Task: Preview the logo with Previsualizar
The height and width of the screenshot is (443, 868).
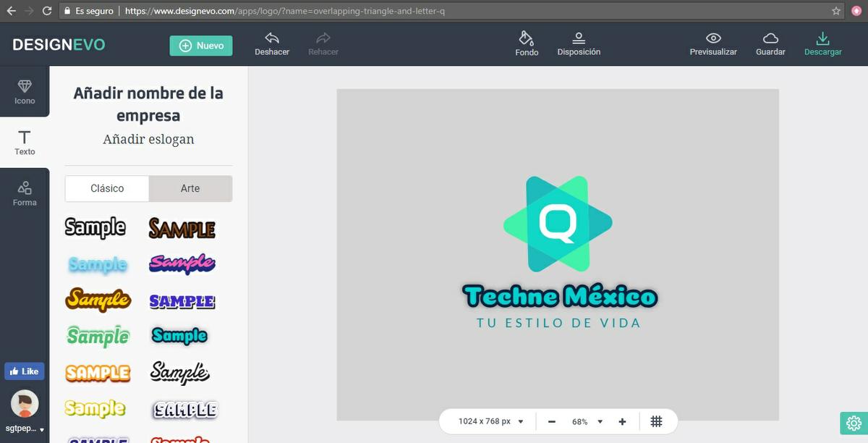Action: tap(713, 43)
